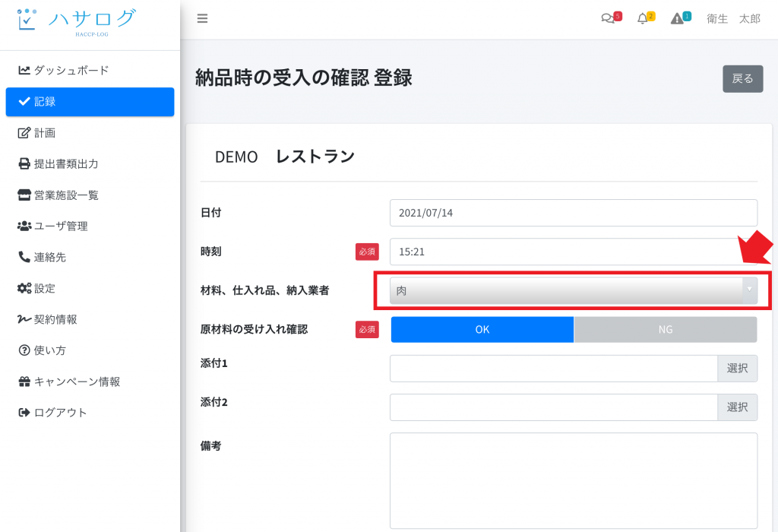Toggle the hamburger sidebar menu icon
Viewport: 778px width, 532px height.
point(202,19)
